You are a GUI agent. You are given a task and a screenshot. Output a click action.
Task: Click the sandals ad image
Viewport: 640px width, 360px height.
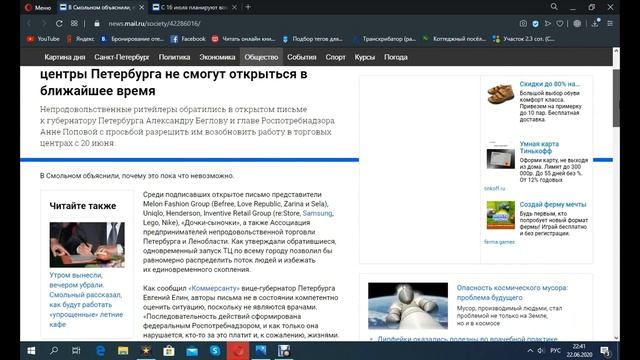[x=500, y=94]
